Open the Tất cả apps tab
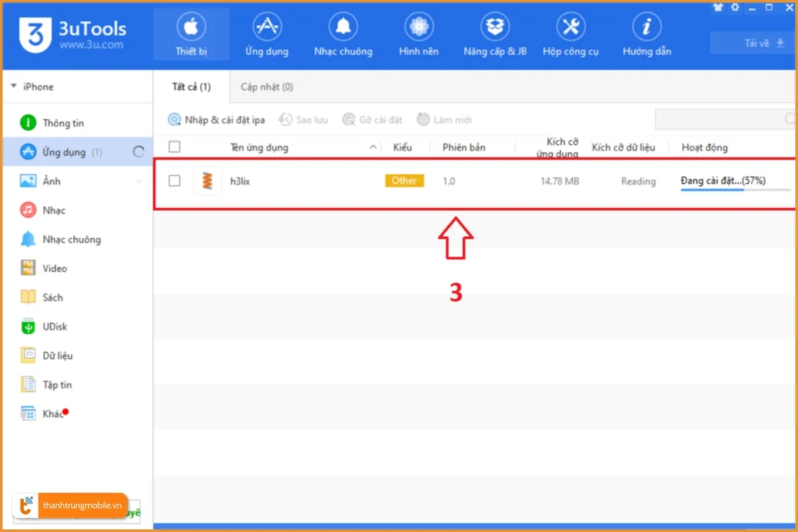Viewport: 798px width, 532px height. (x=192, y=86)
